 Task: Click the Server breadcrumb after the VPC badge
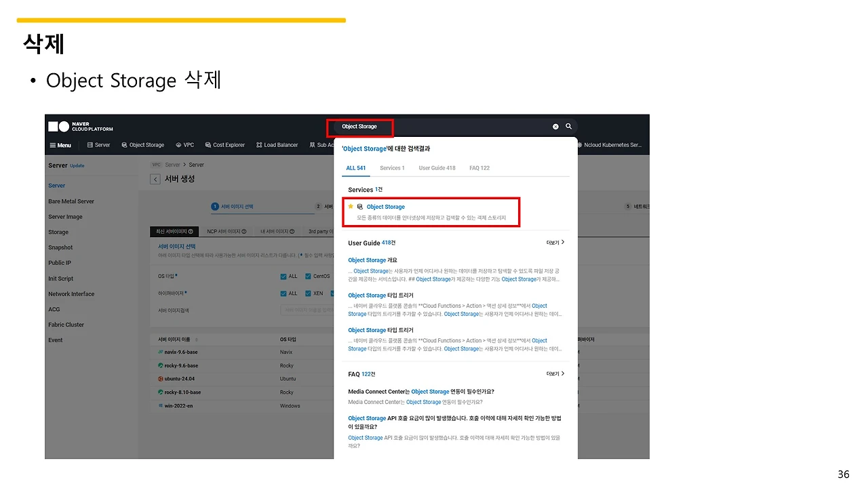coord(172,165)
